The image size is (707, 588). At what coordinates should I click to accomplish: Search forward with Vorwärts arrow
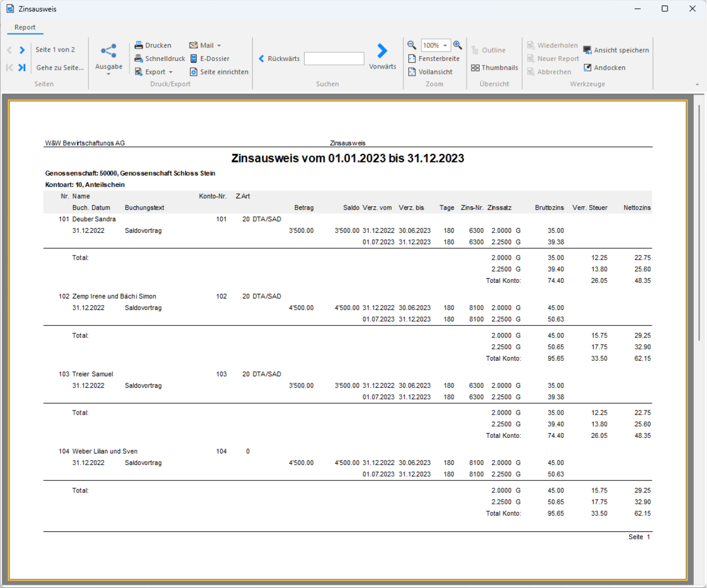pos(382,51)
